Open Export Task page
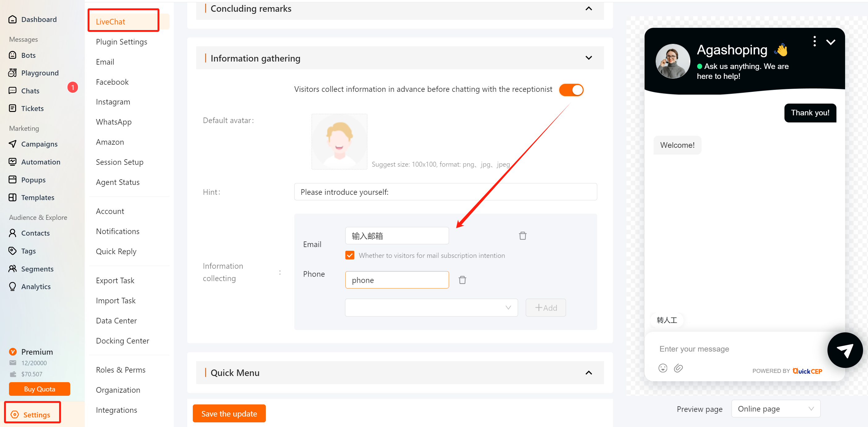 (x=115, y=280)
